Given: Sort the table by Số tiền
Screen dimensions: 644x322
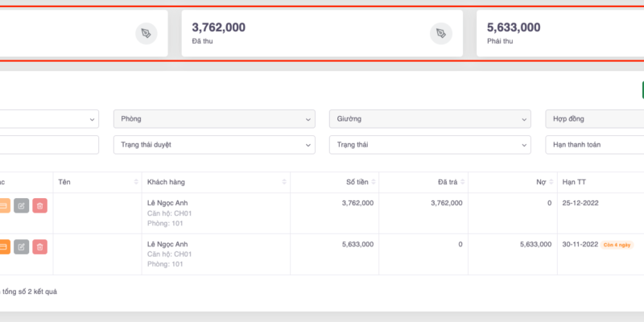Looking at the screenshot, I should pos(372,183).
